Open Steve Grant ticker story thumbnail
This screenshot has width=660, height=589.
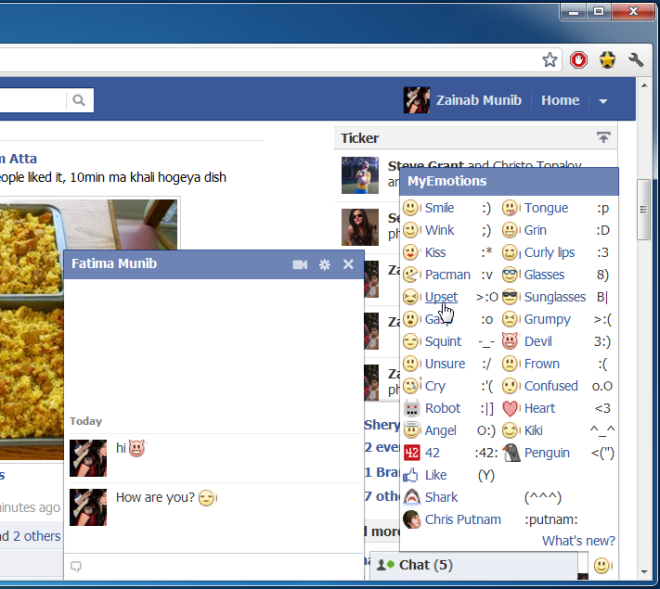(360, 175)
